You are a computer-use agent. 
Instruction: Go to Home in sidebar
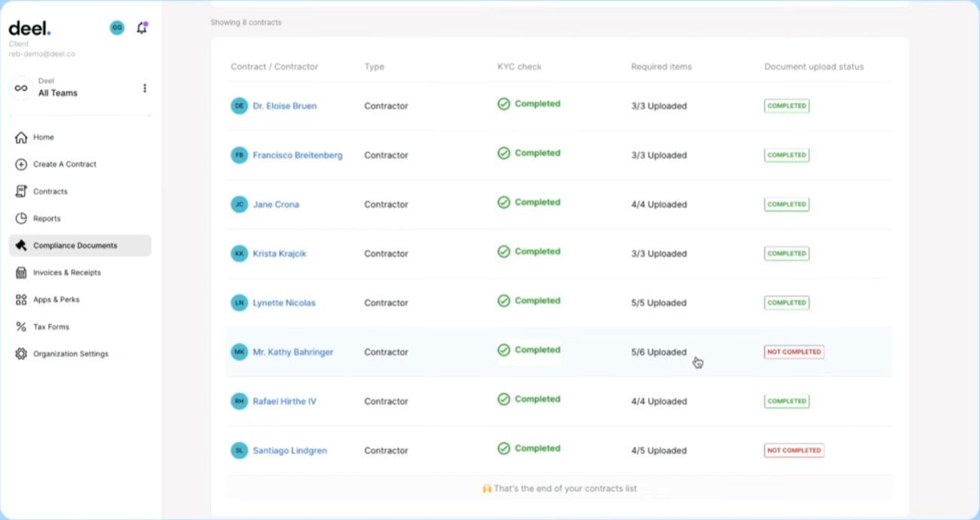click(x=43, y=137)
